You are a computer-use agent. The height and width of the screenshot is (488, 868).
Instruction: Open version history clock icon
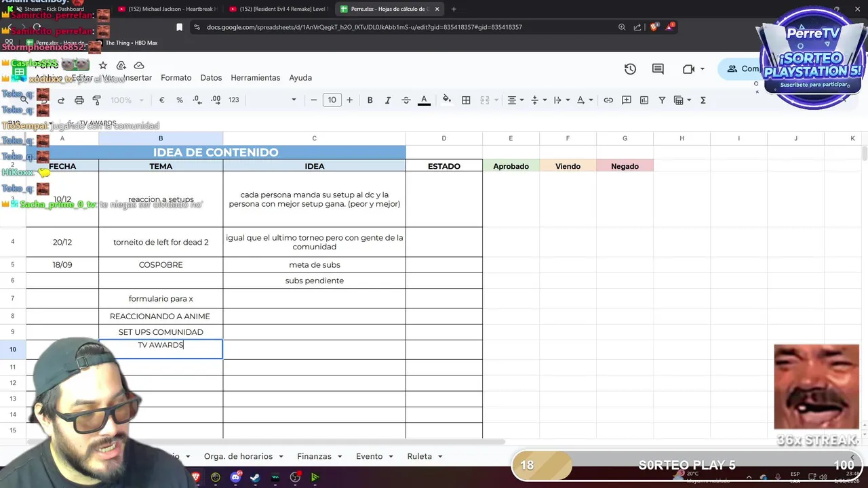(630, 69)
